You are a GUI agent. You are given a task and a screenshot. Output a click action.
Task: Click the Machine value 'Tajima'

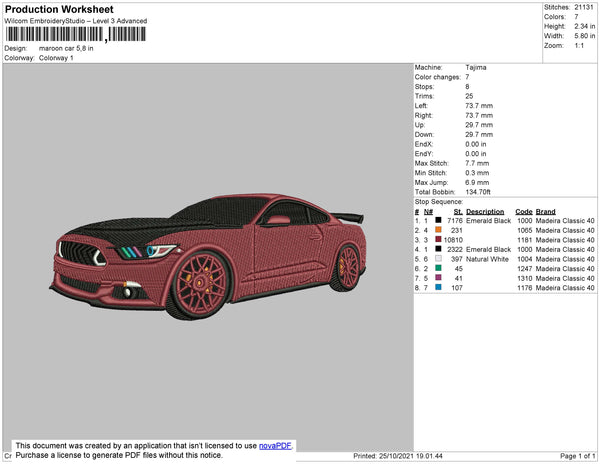coord(476,67)
